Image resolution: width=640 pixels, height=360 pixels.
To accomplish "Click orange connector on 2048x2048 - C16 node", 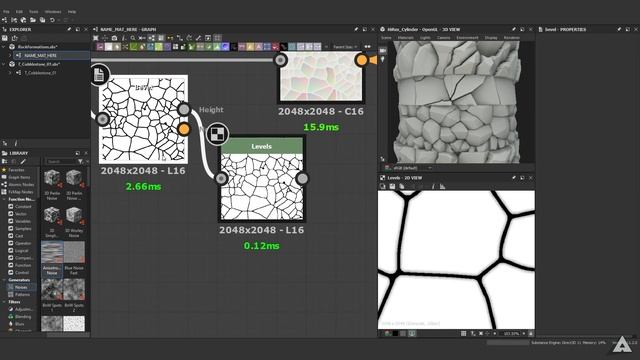I will [362, 60].
